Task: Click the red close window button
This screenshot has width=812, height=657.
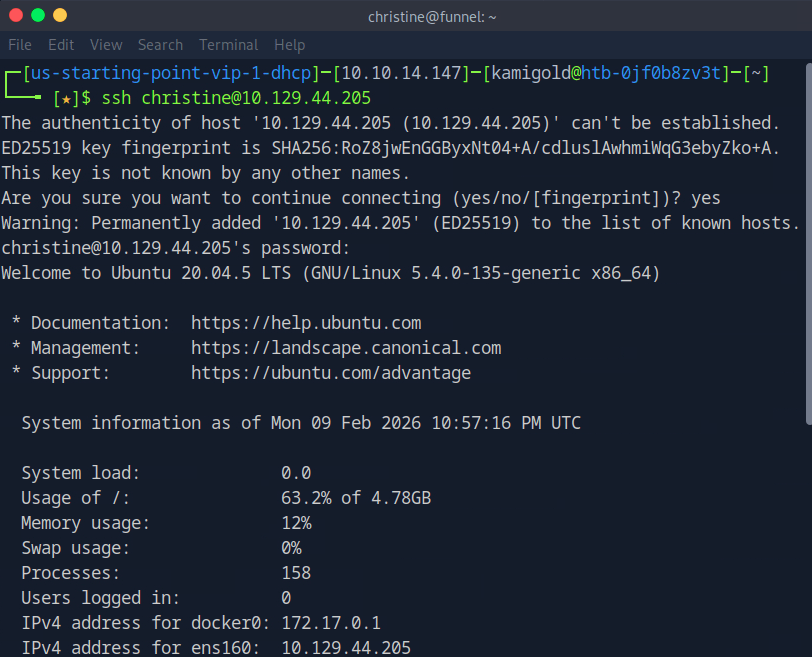Action: (x=16, y=15)
